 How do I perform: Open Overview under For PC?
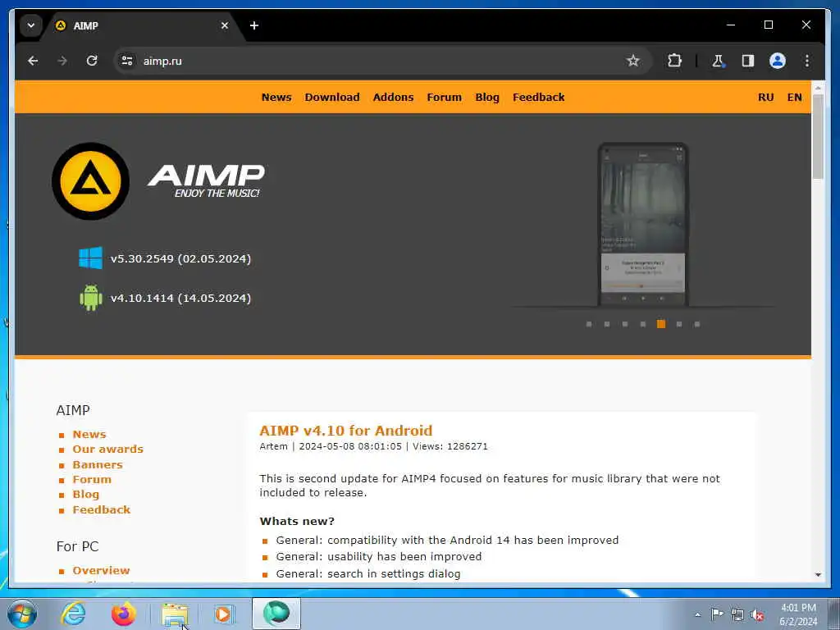pos(101,571)
